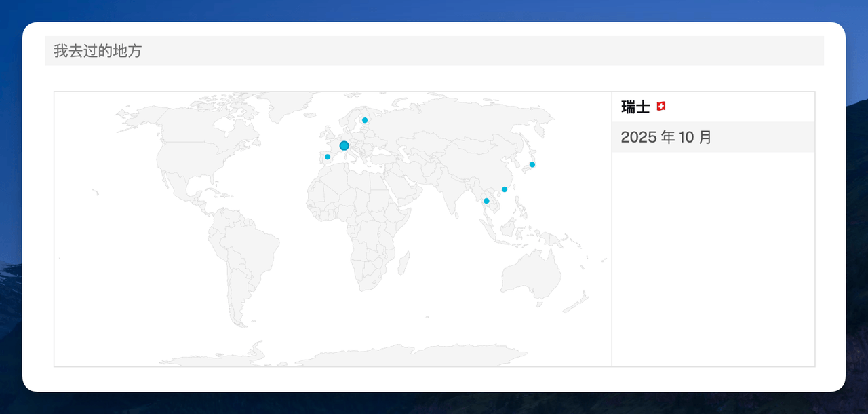The width and height of the screenshot is (868, 414).
Task: Click the Swiss flag emoji beside 瑞士
Action: [x=662, y=105]
